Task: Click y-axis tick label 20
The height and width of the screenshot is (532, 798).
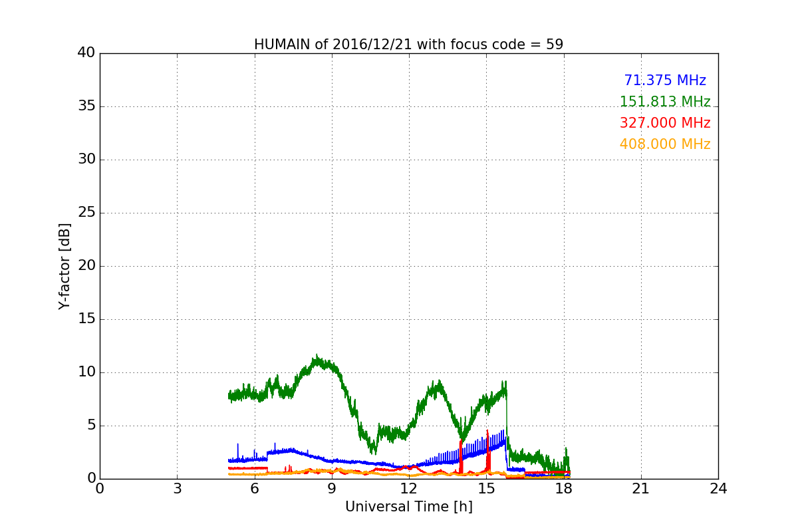Action: 86,266
